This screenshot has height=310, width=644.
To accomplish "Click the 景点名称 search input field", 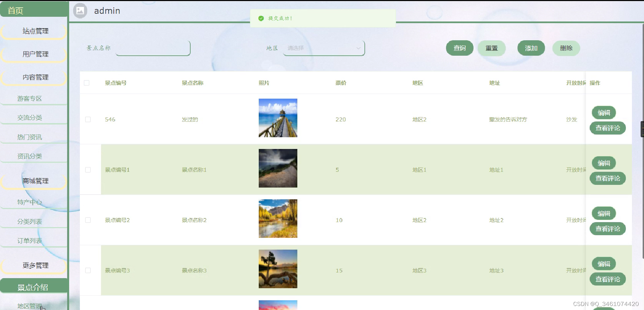I will coord(153,48).
